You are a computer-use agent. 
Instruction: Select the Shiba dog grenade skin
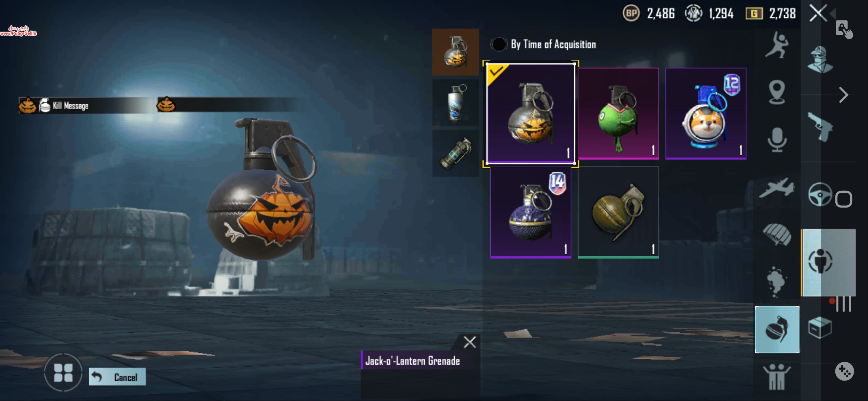click(x=706, y=114)
